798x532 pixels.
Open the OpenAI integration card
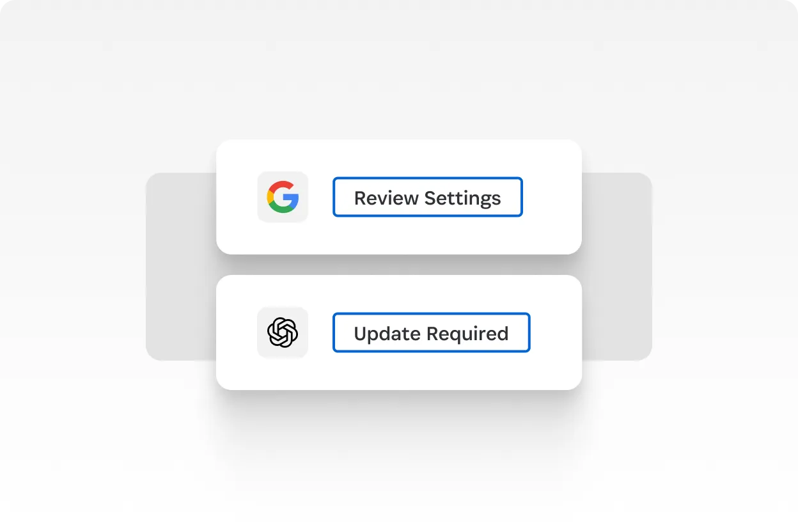[x=399, y=332]
